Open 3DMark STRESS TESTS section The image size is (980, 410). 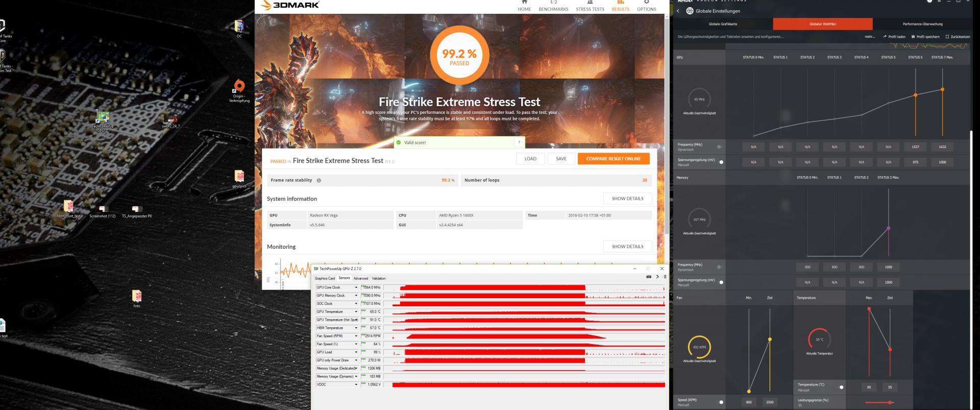590,6
